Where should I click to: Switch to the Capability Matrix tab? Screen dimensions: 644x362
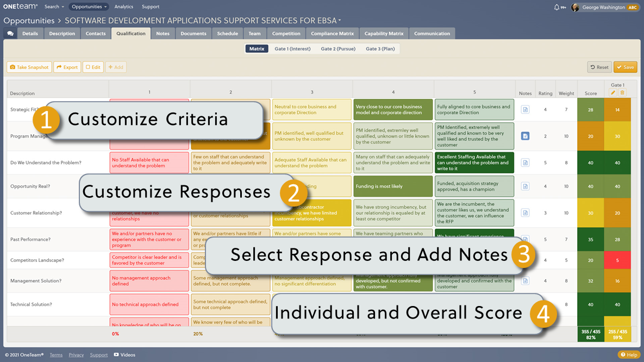[x=384, y=34]
